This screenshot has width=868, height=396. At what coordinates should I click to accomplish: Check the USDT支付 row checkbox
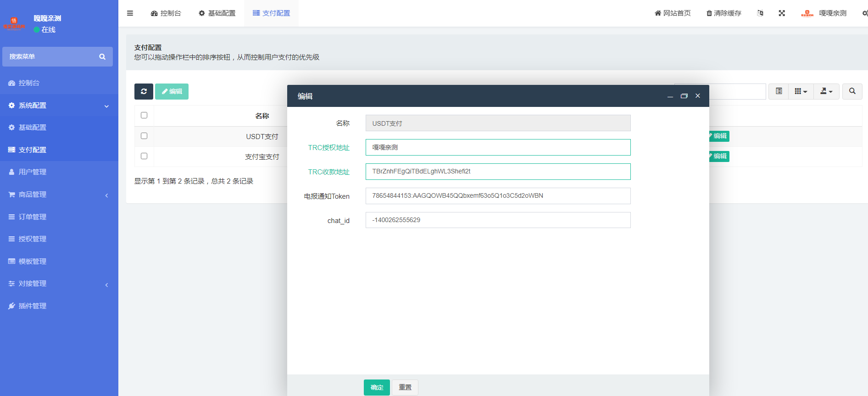[144, 136]
